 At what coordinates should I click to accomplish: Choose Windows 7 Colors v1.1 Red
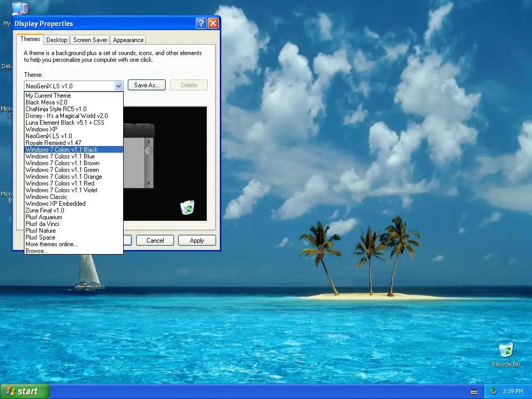tap(74, 183)
